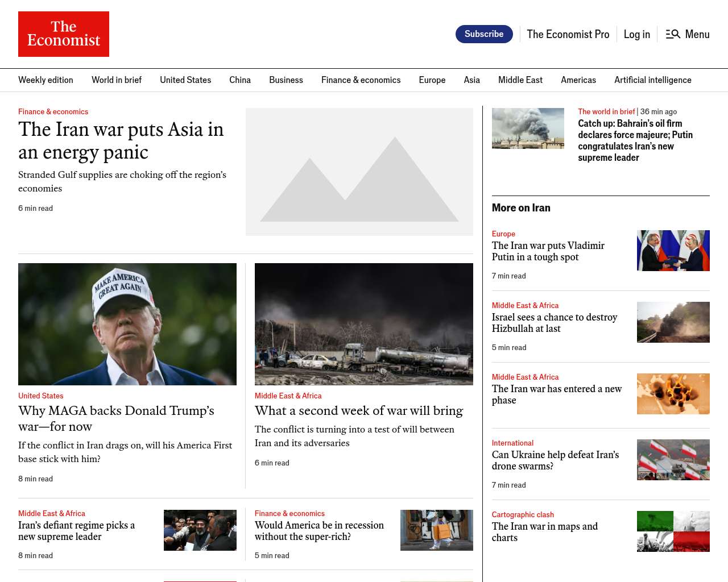This screenshot has width=728, height=582.
Task: Open the Putin handshake thumbnail
Action: coord(673,251)
